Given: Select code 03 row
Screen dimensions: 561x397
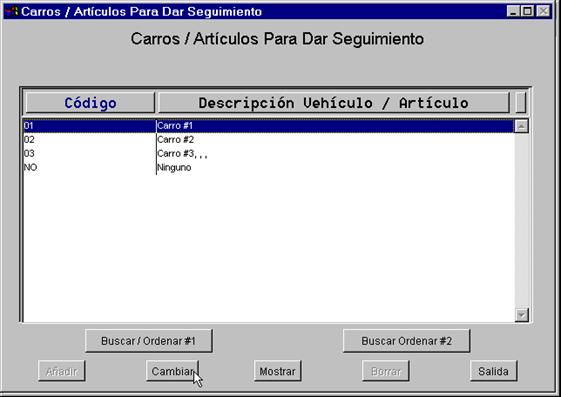Looking at the screenshot, I should (89, 153).
